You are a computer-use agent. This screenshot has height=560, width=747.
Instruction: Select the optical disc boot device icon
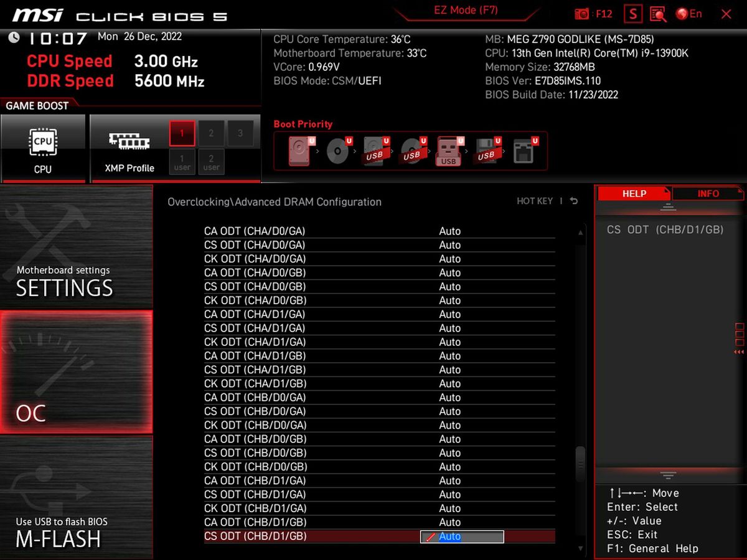(x=339, y=151)
